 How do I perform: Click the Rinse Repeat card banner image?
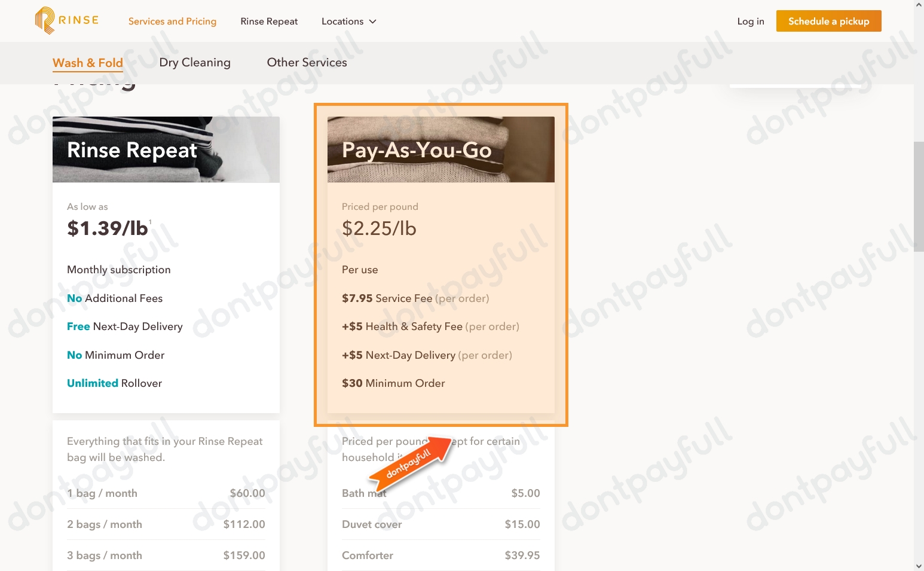[166, 149]
